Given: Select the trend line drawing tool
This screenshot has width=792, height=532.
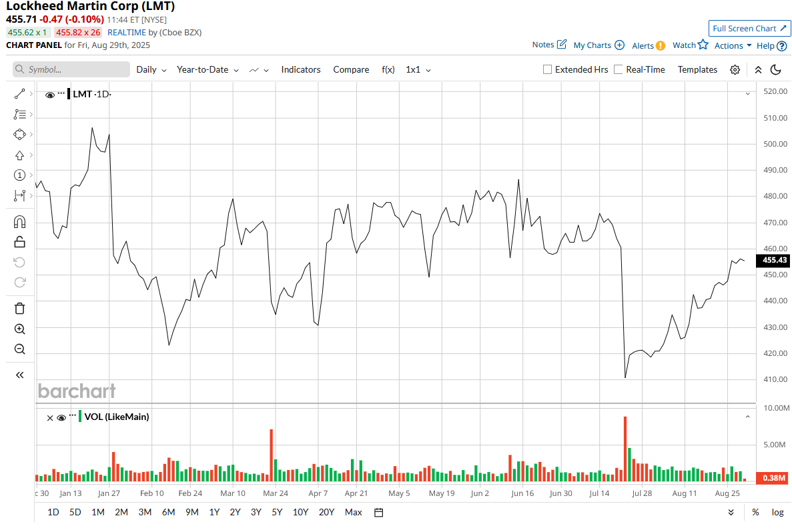Looking at the screenshot, I should point(20,94).
